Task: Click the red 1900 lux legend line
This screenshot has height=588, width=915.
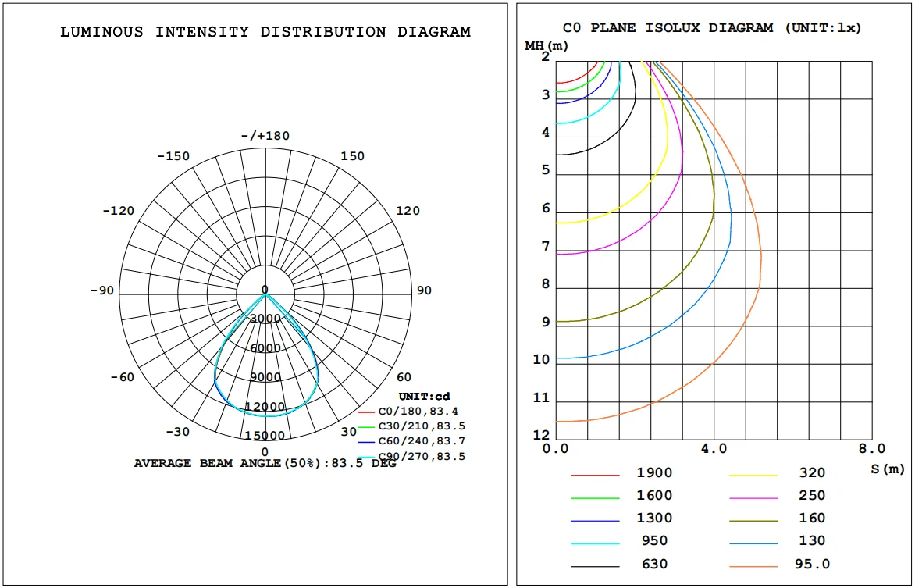Action: point(595,475)
